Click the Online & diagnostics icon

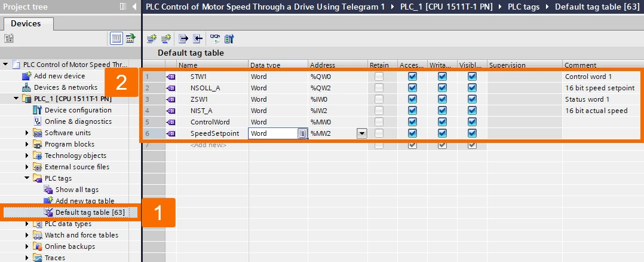(38, 121)
